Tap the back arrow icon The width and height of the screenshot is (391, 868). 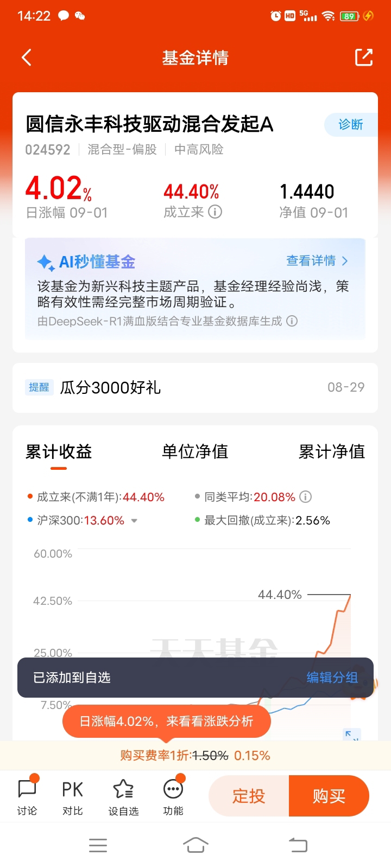coord(26,58)
